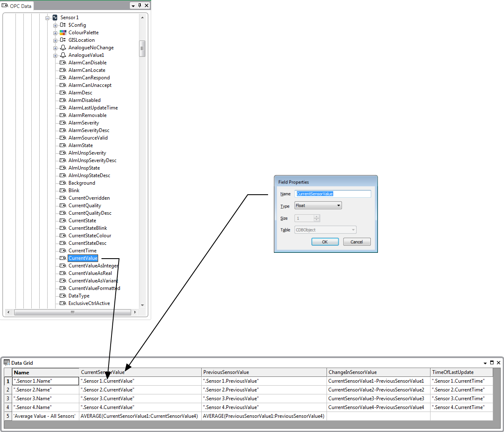Select the CurrentValue tag in tree
504x432 pixels.
pos(83,258)
